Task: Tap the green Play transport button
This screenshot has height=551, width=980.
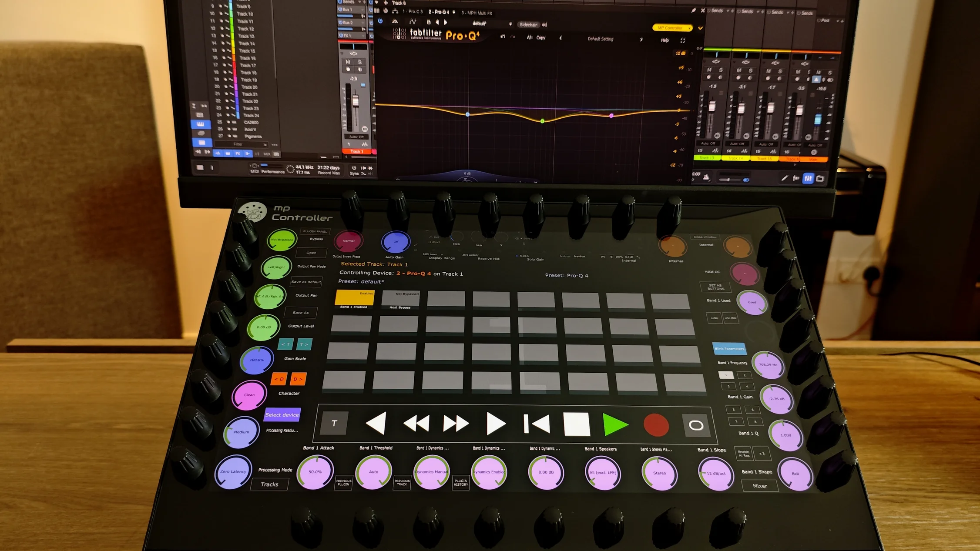Action: 615,425
